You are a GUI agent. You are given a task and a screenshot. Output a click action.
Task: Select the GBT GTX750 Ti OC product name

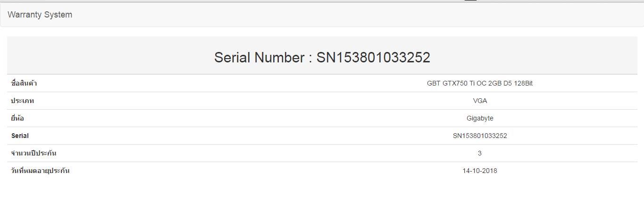(479, 83)
